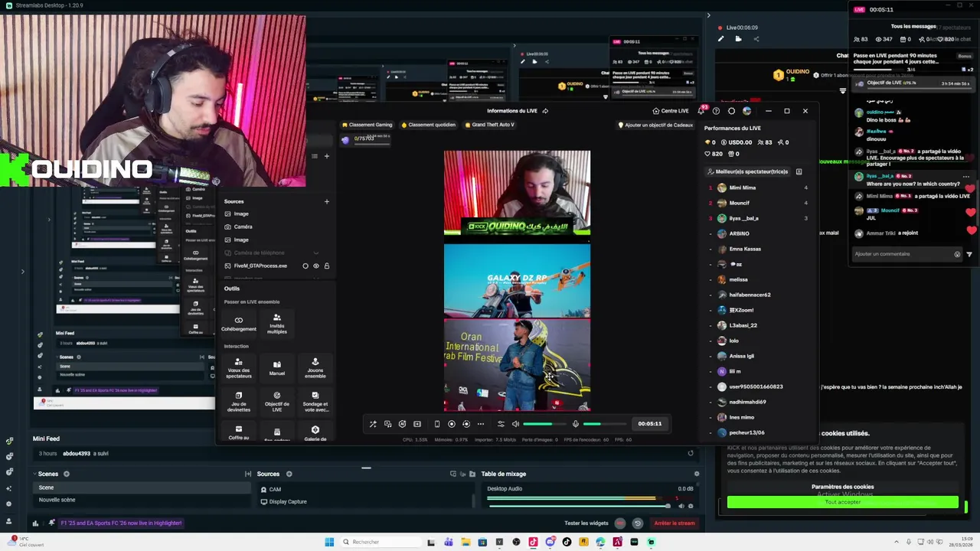
Task: Open the notifications bell with the 93 badge
Action: click(x=701, y=111)
